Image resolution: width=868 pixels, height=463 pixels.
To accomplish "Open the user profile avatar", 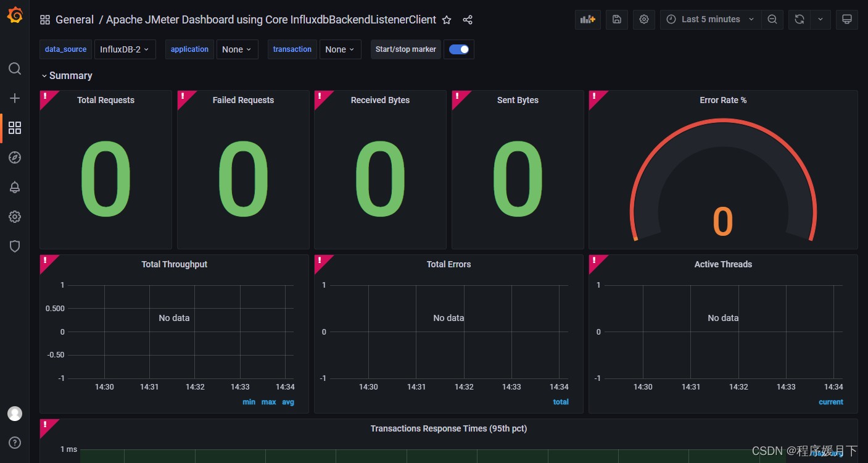I will [15, 414].
